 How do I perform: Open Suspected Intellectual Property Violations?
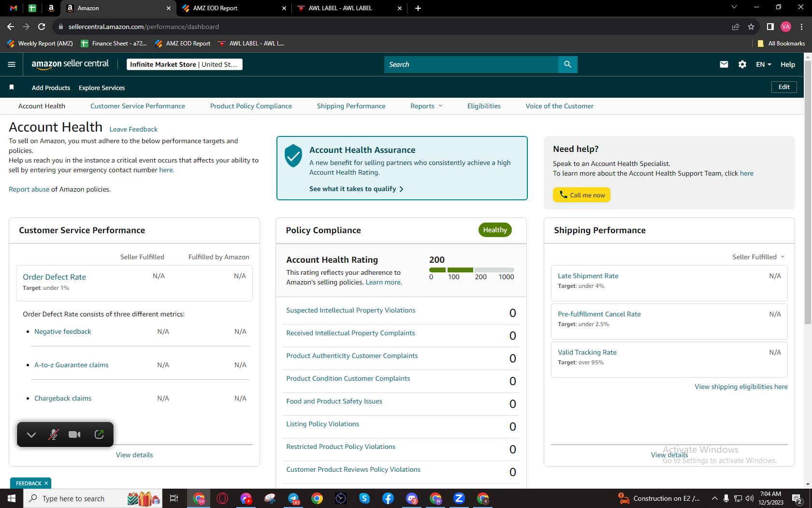tap(351, 310)
